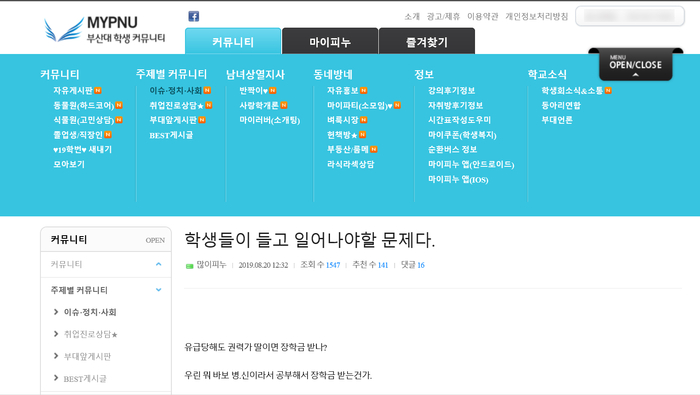The image size is (700, 395).
Task: Click the post title 학생들이 들고 일어나야할 문제다.
Action: (310, 240)
